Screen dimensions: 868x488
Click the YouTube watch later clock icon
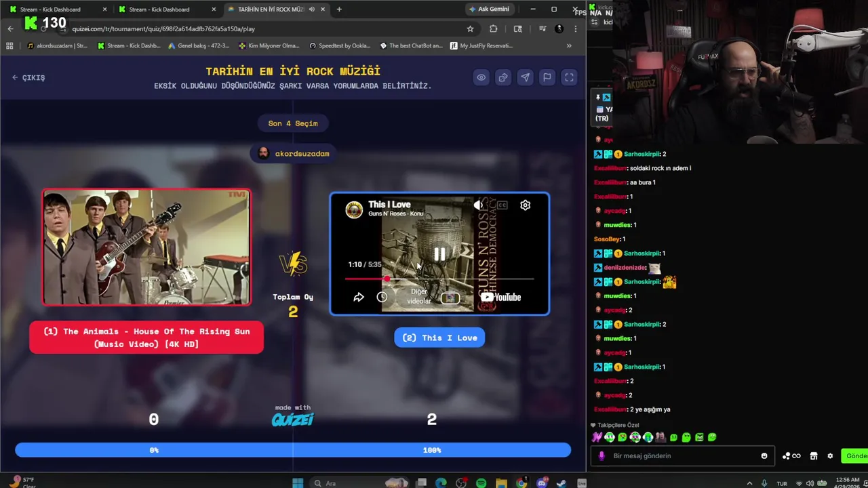coord(382,297)
